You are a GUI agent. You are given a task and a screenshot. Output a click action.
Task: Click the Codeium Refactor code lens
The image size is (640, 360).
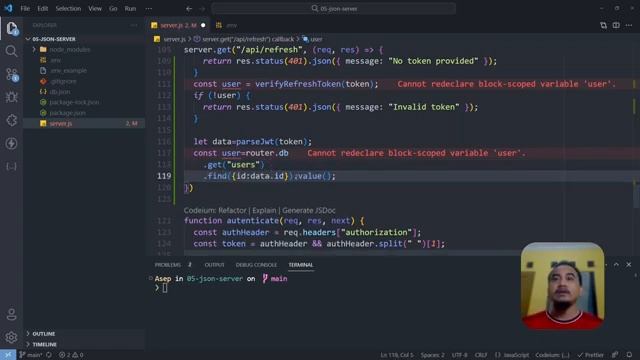tap(232, 211)
